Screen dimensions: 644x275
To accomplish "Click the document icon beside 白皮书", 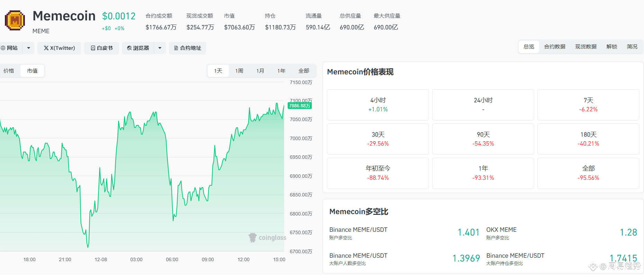I will (x=93, y=48).
